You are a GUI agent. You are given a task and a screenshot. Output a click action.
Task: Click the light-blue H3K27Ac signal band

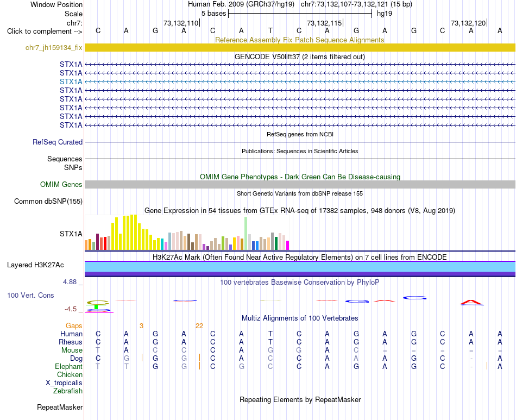pos(300,267)
